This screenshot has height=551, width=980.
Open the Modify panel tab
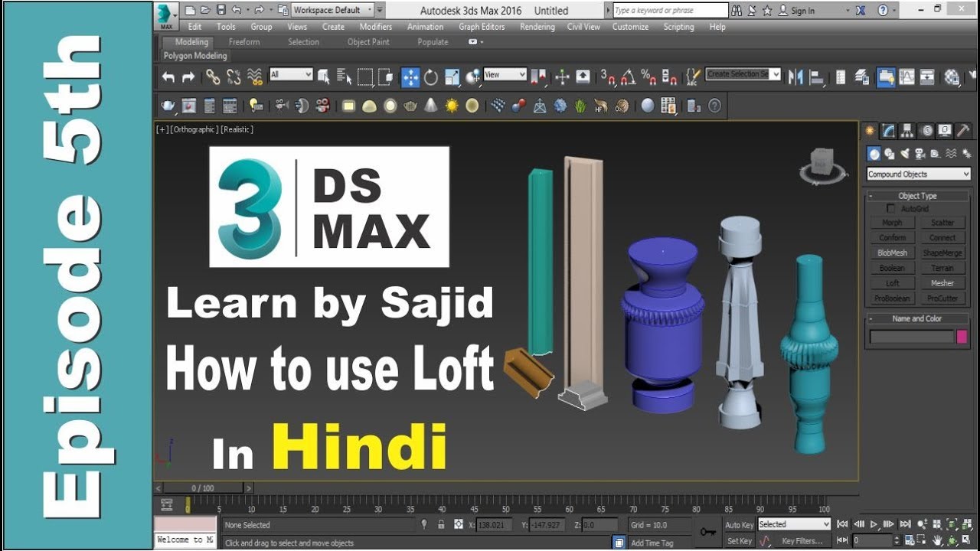click(x=888, y=130)
